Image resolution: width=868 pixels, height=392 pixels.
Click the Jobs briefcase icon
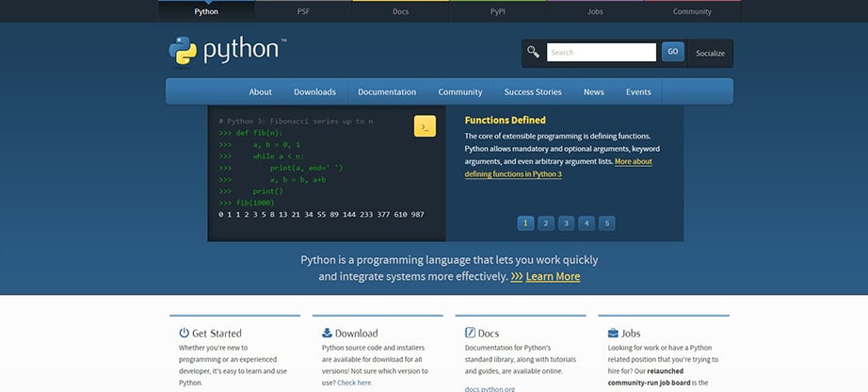613,334
